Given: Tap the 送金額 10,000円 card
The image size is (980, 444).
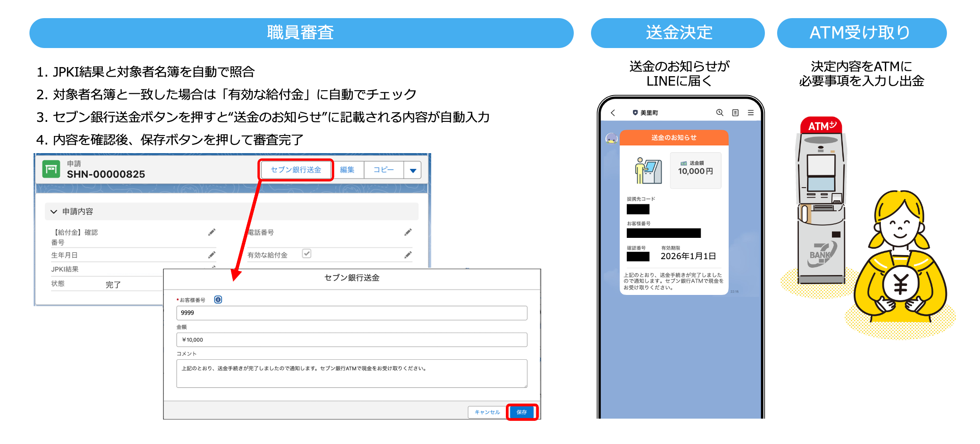Looking at the screenshot, I should pos(696,170).
